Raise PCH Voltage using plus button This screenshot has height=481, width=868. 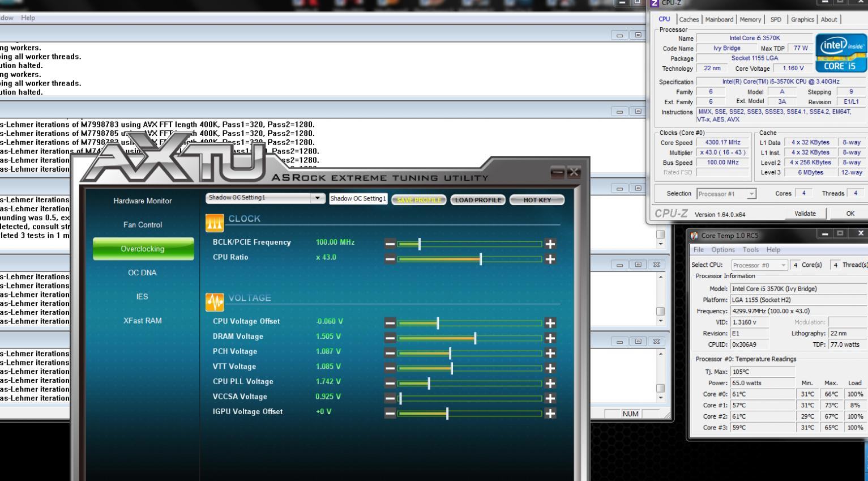(550, 354)
